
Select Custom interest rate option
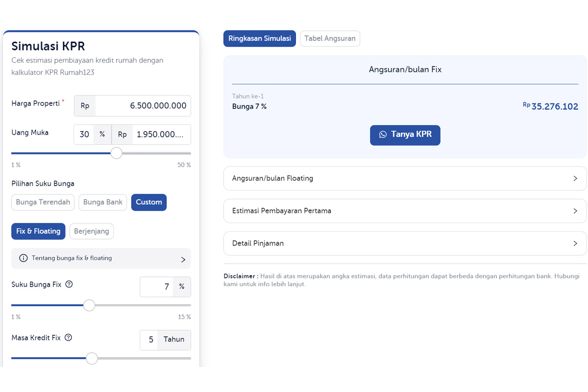[148, 202]
